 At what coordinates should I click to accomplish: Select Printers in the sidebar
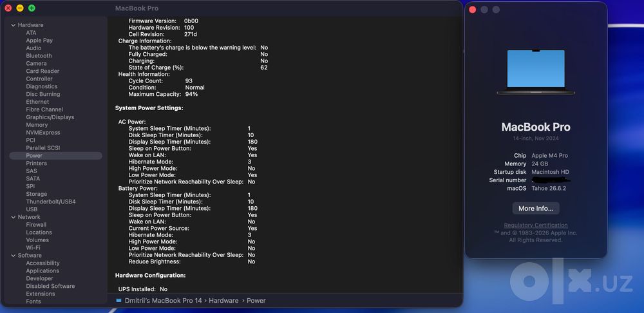coord(37,163)
